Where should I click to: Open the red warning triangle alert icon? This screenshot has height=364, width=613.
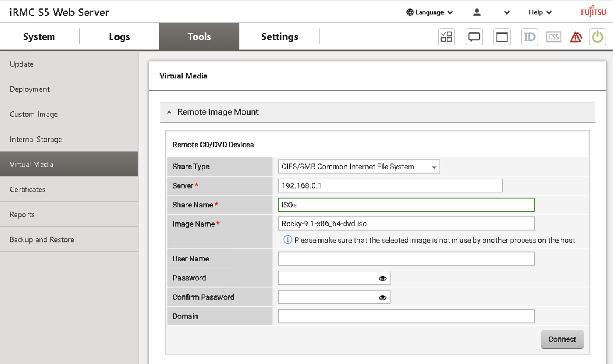(576, 37)
